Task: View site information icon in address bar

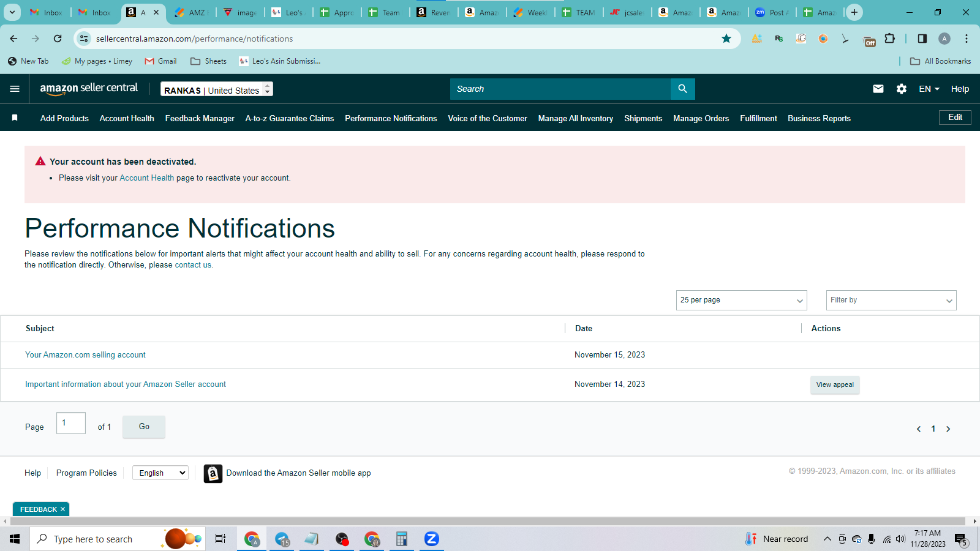Action: (84, 39)
